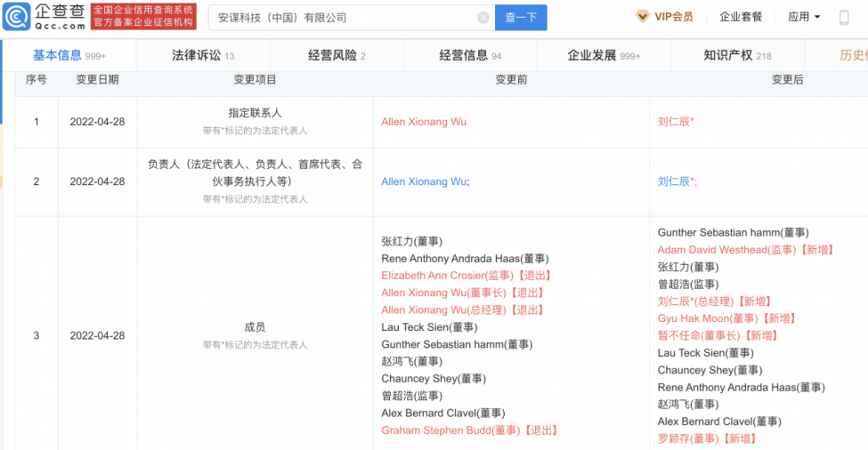Switch to the 知识产权 tab
The width and height of the screenshot is (868, 450).
[x=737, y=55]
